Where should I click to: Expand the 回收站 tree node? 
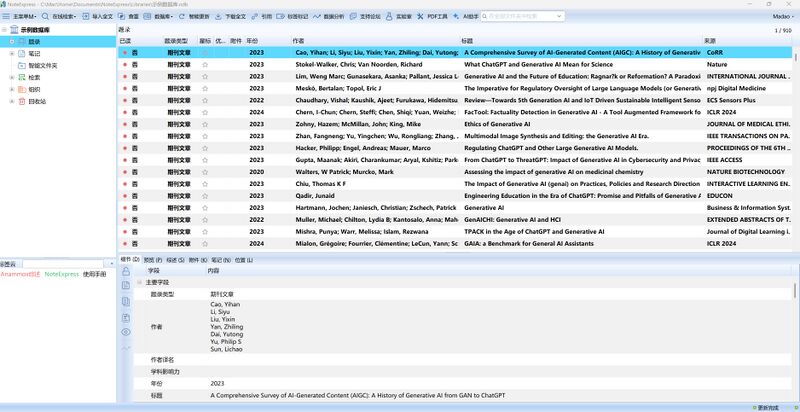click(x=12, y=101)
